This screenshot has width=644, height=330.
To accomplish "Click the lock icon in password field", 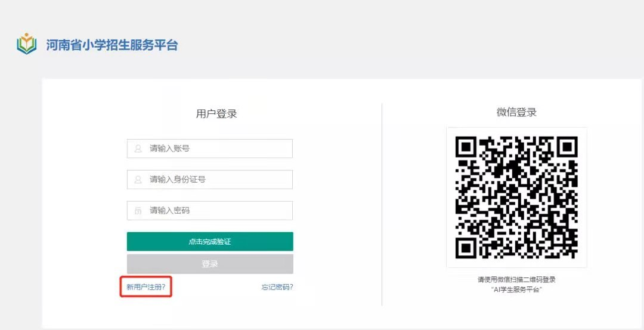I will coord(138,211).
